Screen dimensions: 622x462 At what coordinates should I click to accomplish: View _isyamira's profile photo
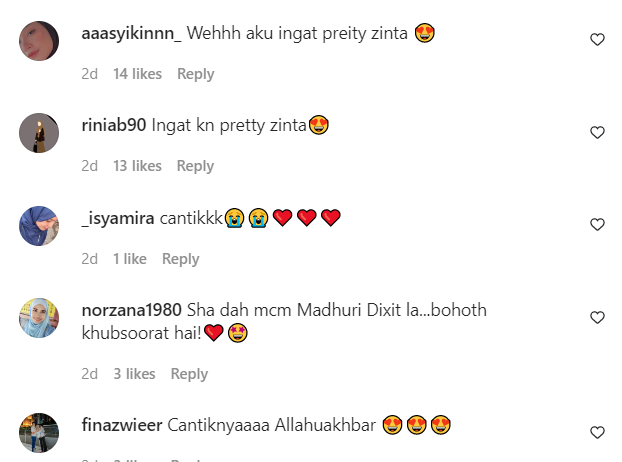tap(39, 226)
